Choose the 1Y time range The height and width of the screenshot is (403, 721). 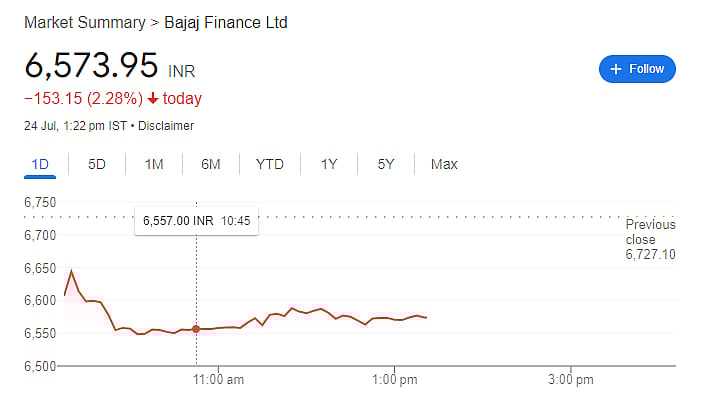click(x=328, y=164)
